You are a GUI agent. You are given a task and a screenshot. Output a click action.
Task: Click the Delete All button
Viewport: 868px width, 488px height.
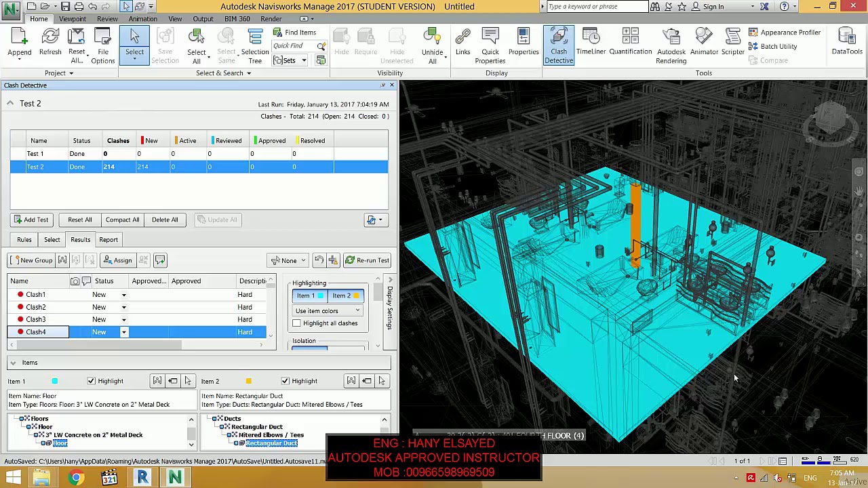point(165,220)
